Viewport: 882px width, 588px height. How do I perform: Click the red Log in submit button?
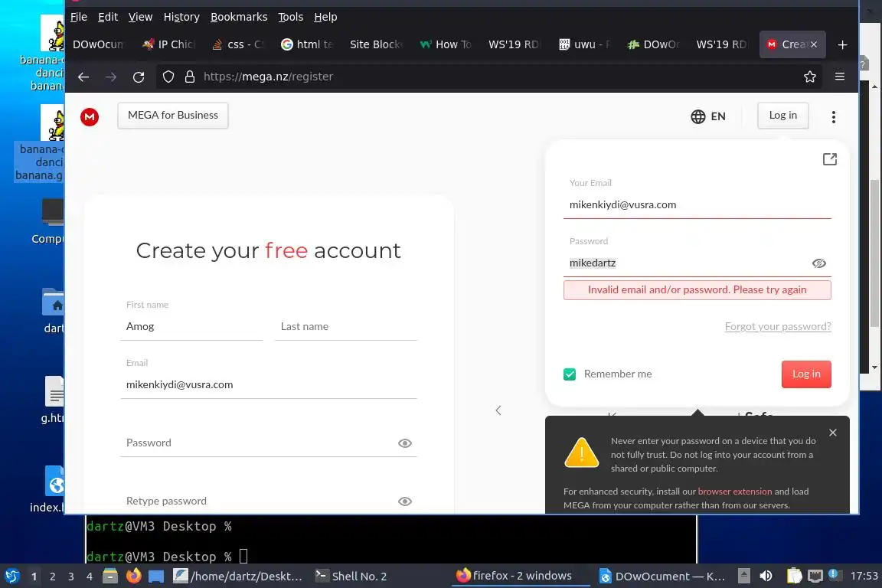(x=806, y=374)
